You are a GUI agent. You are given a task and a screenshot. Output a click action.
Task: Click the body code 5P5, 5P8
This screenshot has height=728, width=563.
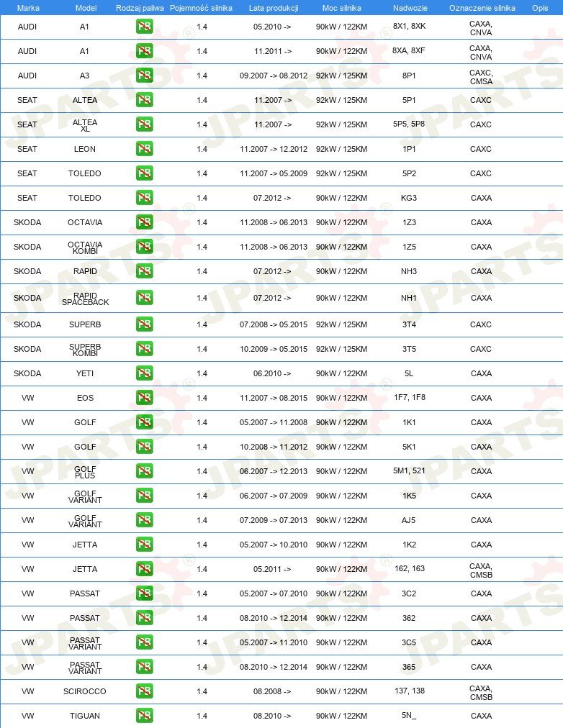click(x=409, y=124)
